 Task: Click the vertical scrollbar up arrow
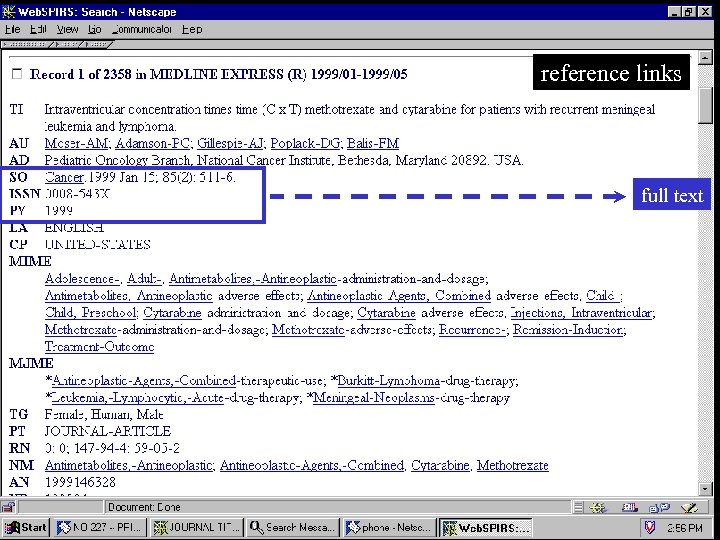coord(705,57)
